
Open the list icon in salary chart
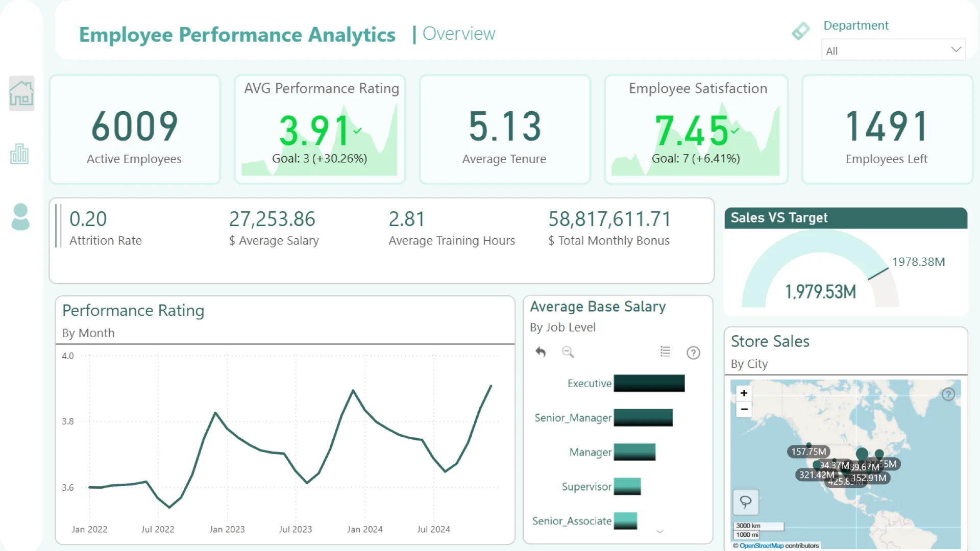coord(665,352)
